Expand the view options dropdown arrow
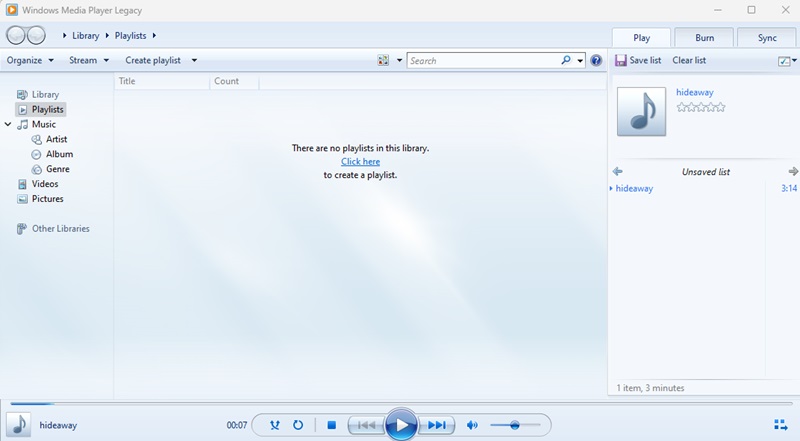Image resolution: width=800 pixels, height=441 pixels. 399,60
